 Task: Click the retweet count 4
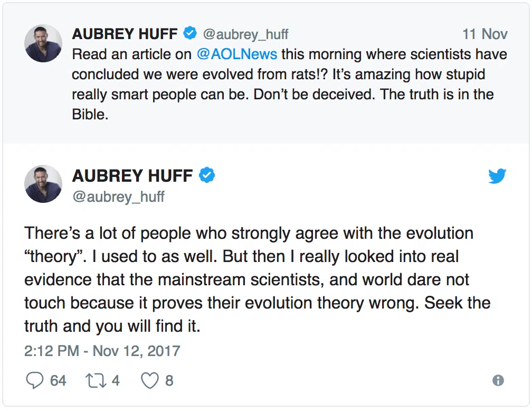click(116, 380)
